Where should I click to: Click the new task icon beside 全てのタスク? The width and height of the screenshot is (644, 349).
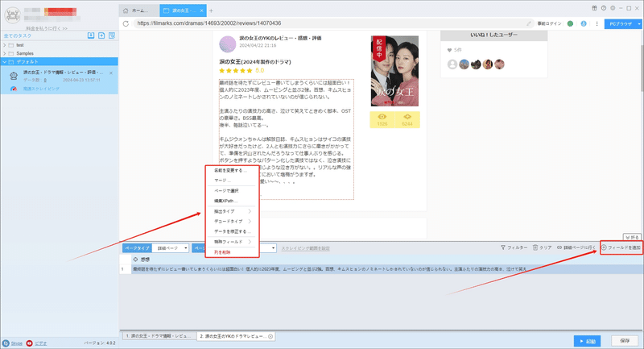pyautogui.click(x=101, y=35)
